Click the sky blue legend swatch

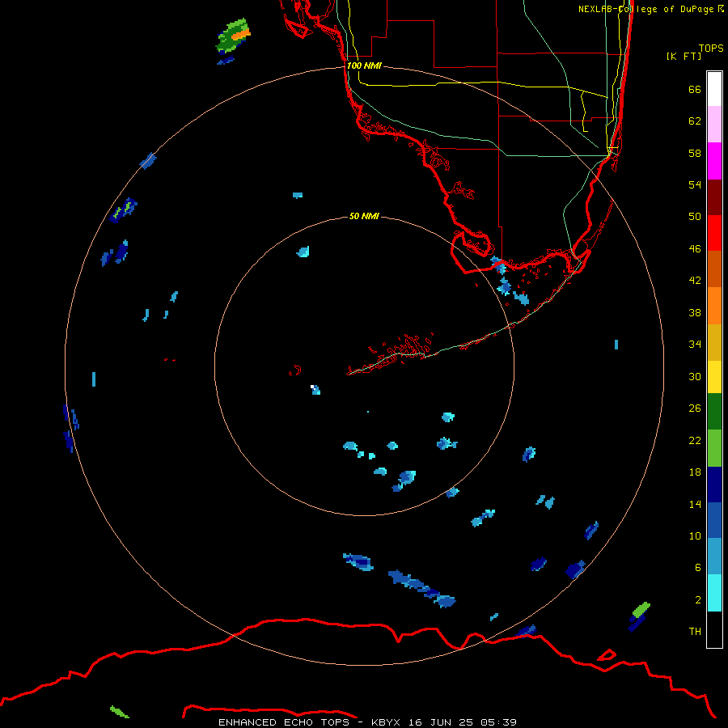(714, 557)
